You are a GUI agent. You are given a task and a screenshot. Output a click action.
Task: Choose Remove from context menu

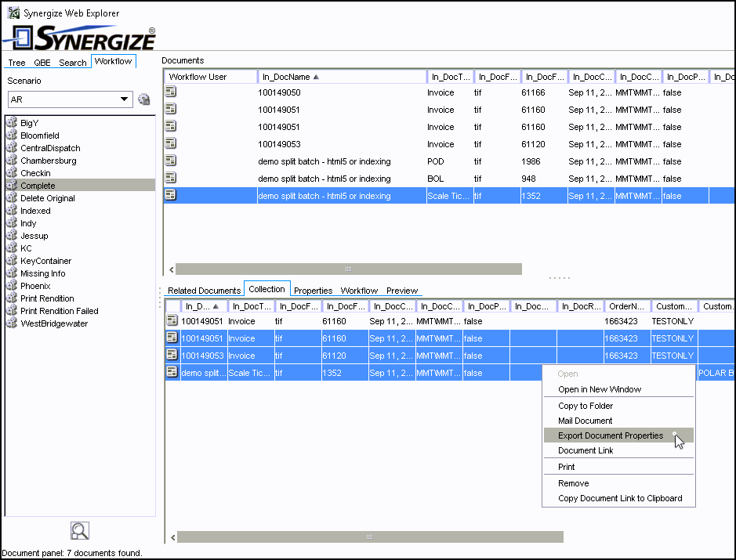click(x=618, y=483)
